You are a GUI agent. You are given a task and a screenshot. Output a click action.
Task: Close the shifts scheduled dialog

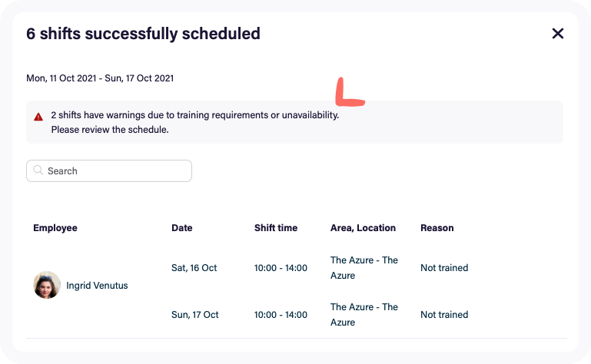coord(557,34)
